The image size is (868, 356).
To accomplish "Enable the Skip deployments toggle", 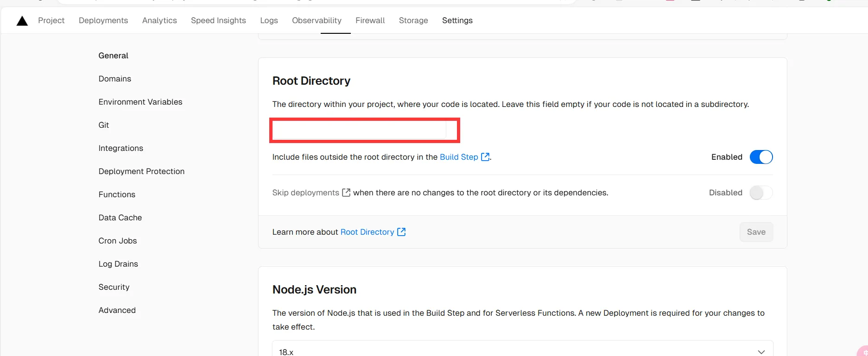I will coord(761,193).
